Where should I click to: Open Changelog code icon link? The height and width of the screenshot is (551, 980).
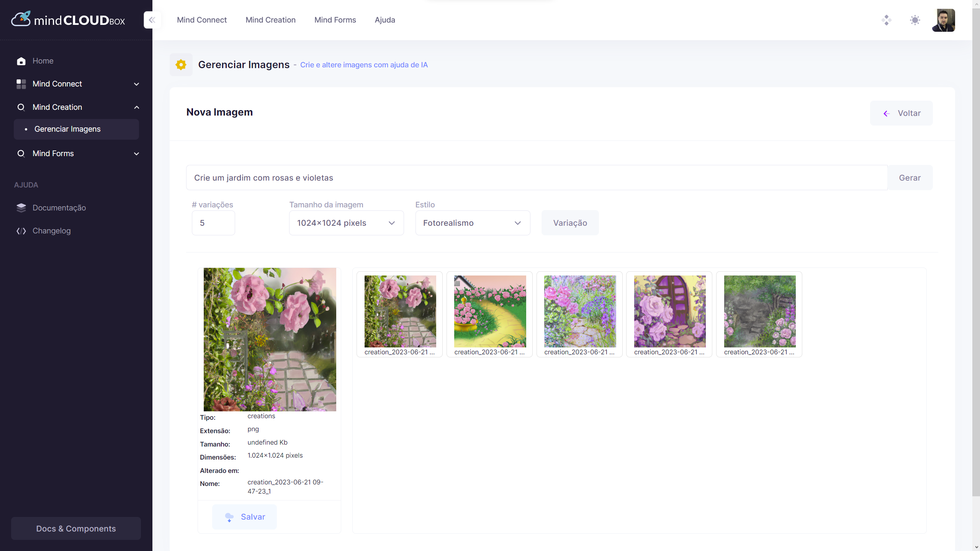[21, 231]
